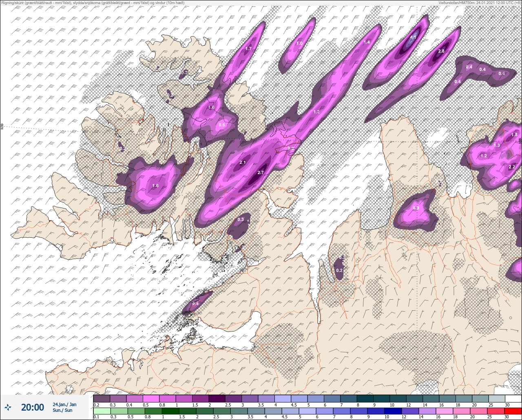Image resolution: width=522 pixels, height=420 pixels.
Task: Click the Rigning/skúrir map title text
Action: pos(93,2)
